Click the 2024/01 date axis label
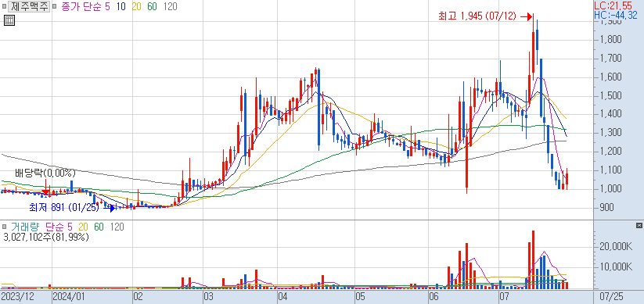The height and width of the screenshot is (304, 644). click(x=70, y=296)
